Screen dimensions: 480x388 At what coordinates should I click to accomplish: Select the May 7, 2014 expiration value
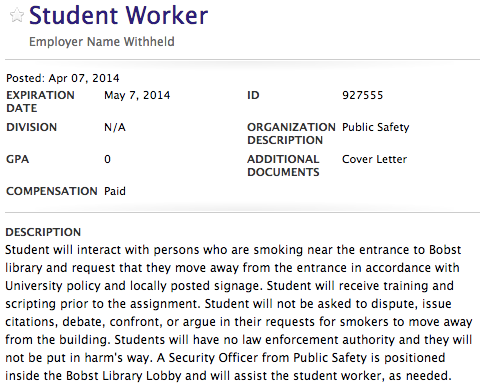137,96
